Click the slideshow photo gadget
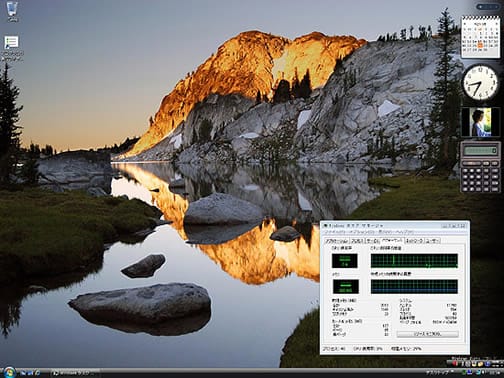 (x=481, y=122)
